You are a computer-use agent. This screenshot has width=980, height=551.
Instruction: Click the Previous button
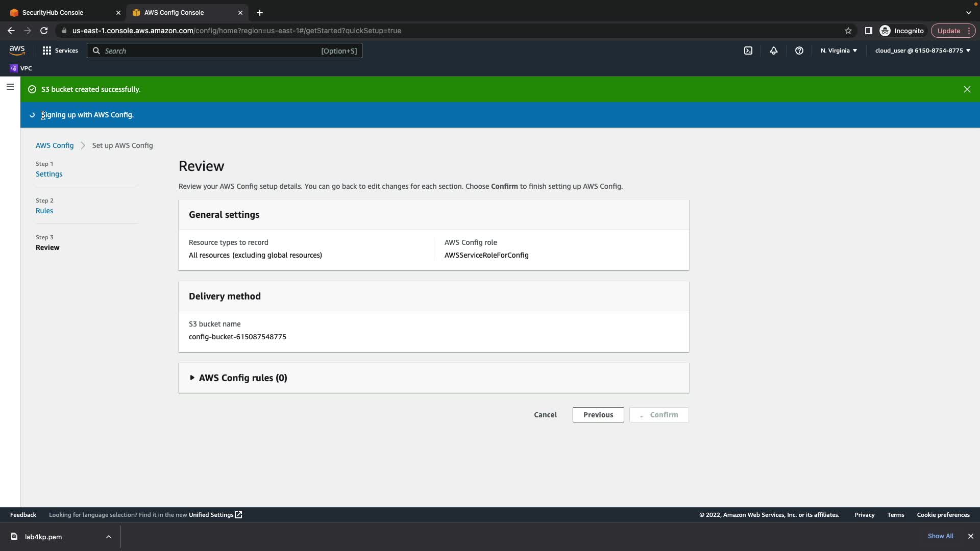tap(598, 415)
